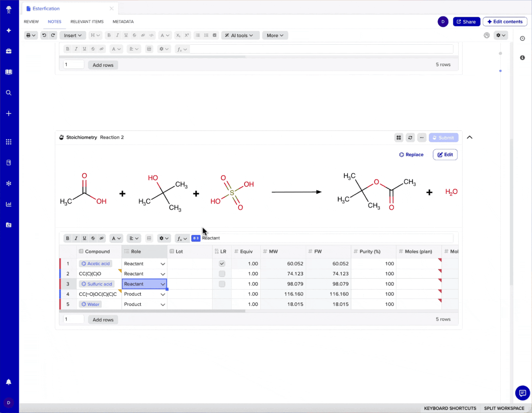Open the apps grid icon in the sidebar

click(x=9, y=142)
